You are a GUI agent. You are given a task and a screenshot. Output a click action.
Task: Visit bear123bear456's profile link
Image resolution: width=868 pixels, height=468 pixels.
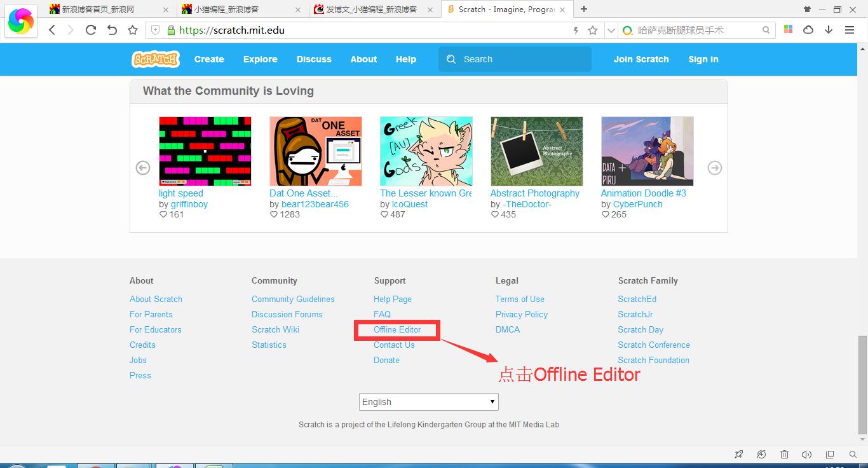(315, 204)
